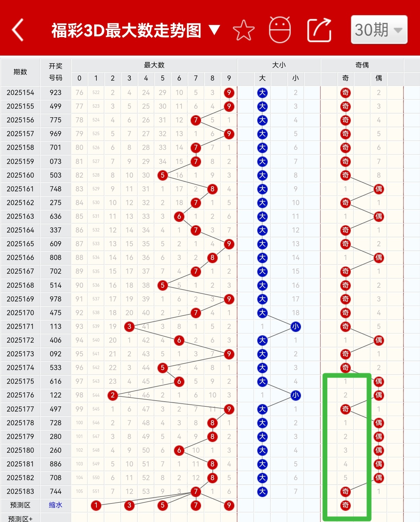
Task: Open the robot assistant icon
Action: pyautogui.click(x=280, y=30)
